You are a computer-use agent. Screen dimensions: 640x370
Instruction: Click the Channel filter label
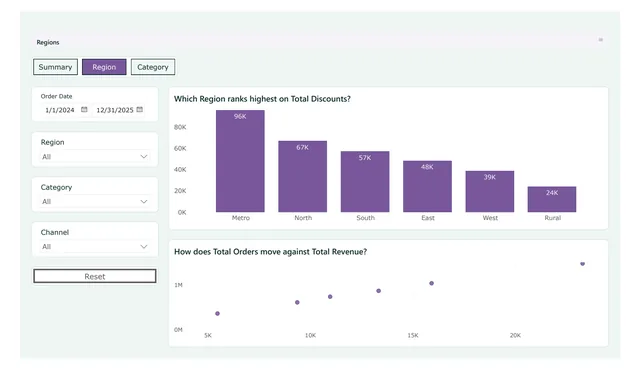point(55,232)
